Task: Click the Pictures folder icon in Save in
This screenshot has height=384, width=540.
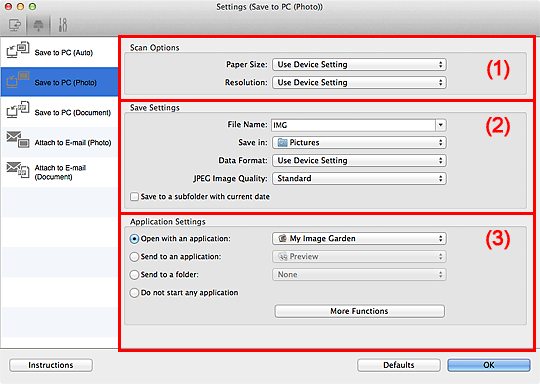Action: [282, 143]
